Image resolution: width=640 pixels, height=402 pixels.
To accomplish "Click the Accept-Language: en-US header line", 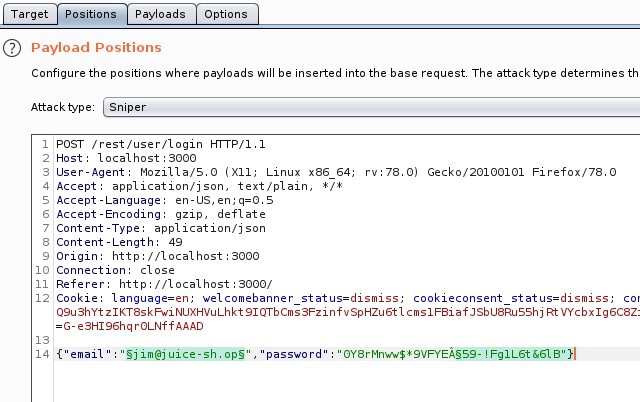I will (x=165, y=200).
